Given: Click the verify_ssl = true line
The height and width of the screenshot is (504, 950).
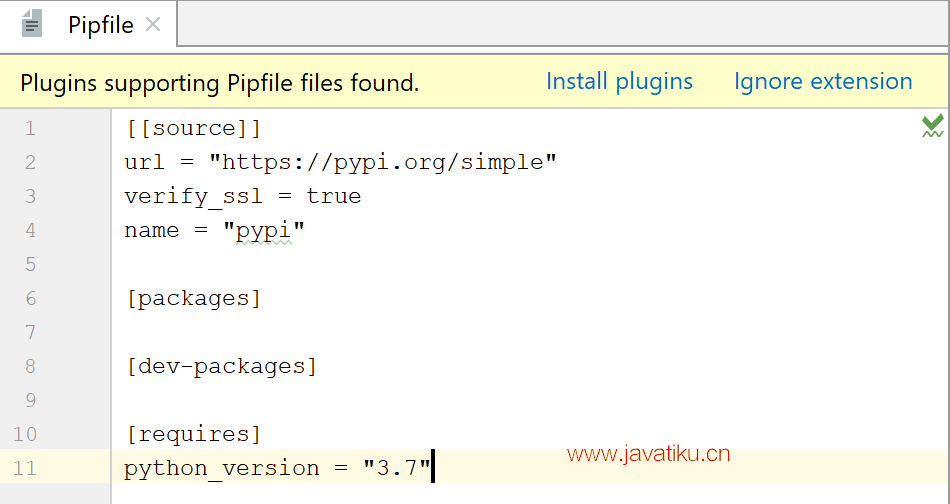Looking at the screenshot, I should tap(242, 196).
